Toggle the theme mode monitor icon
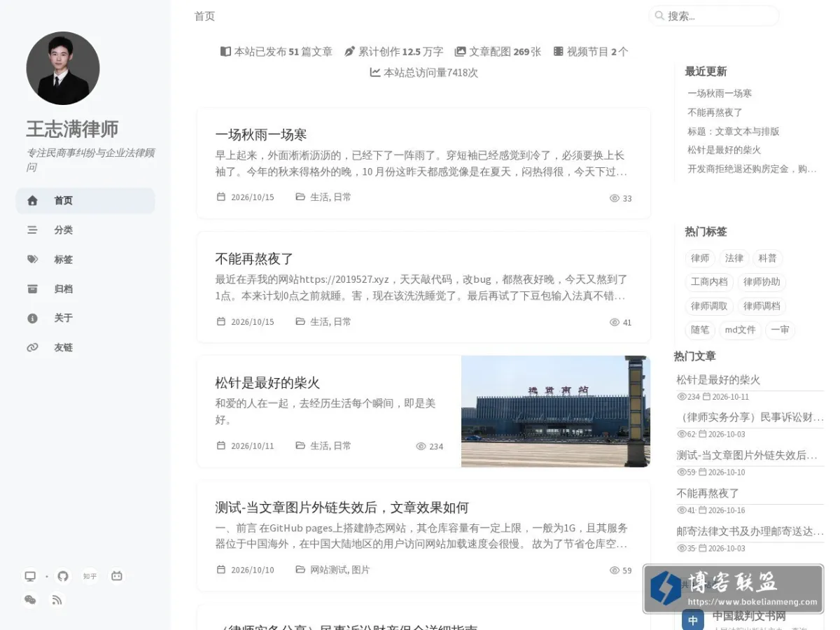840x630 pixels. 30,576
